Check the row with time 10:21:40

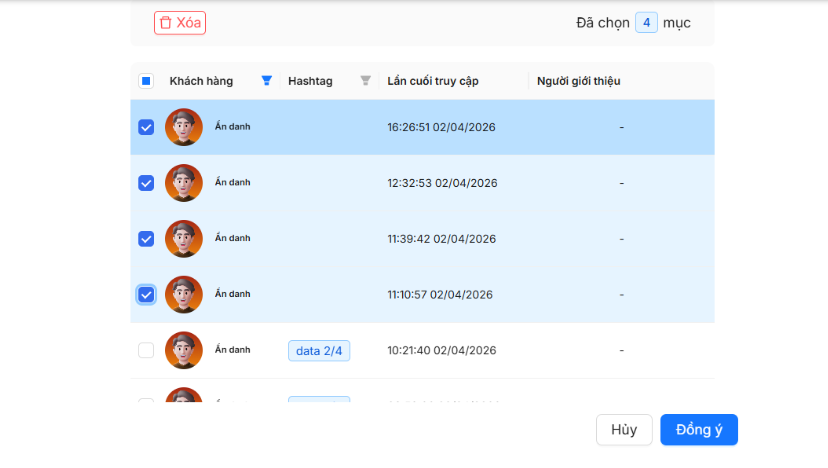tap(146, 350)
